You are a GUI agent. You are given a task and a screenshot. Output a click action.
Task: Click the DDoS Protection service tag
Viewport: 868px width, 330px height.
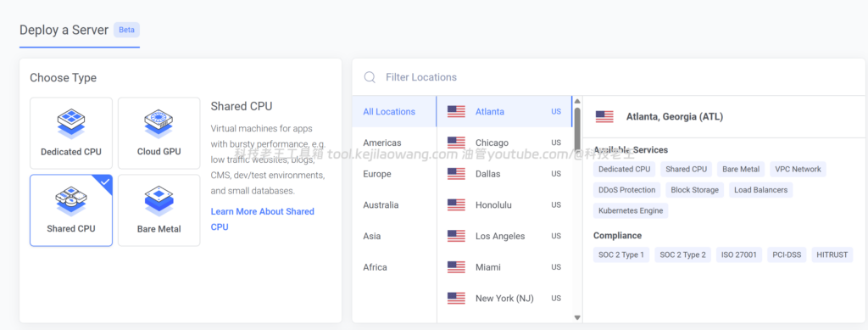pos(626,190)
